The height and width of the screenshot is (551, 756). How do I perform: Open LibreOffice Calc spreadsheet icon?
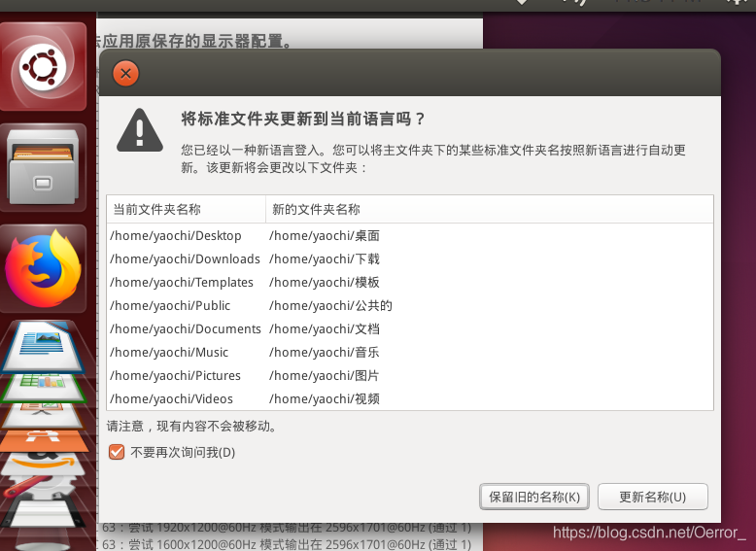point(44,388)
